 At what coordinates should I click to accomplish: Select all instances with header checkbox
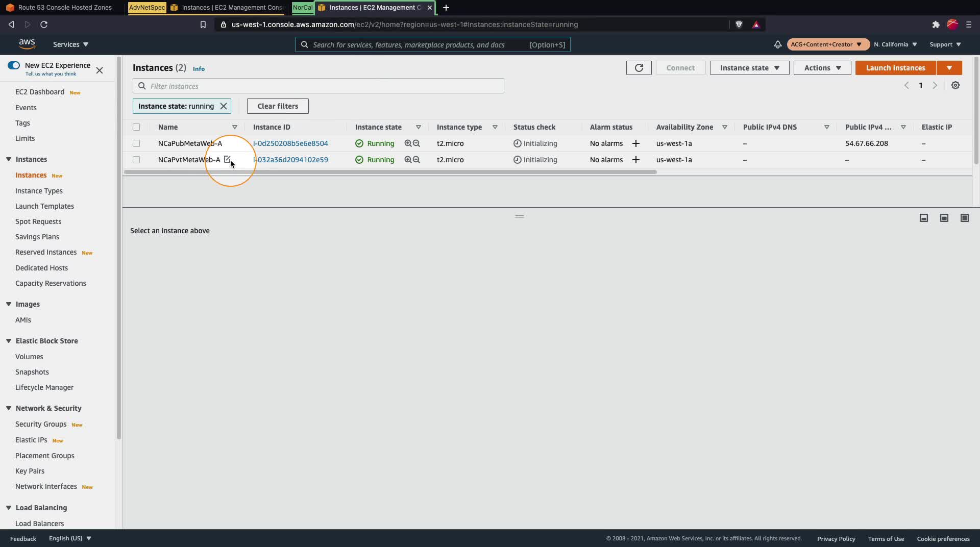pyautogui.click(x=136, y=127)
